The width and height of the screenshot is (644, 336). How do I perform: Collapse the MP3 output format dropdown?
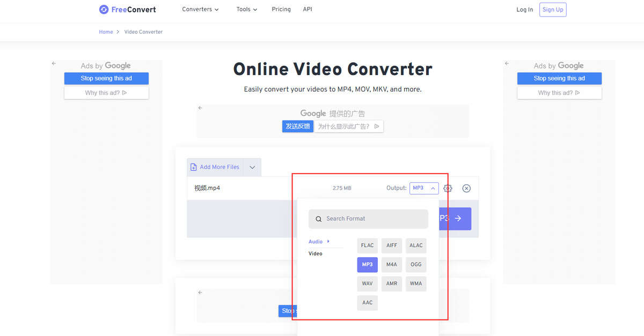click(x=424, y=188)
